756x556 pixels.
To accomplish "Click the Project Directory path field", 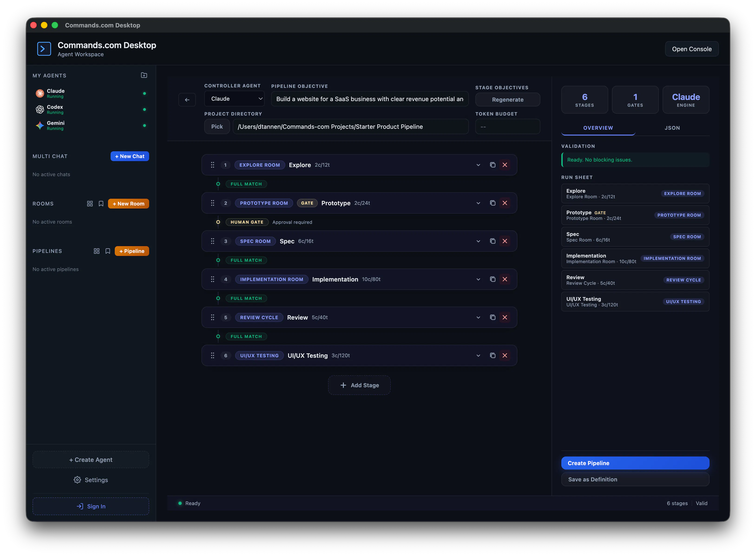I will [350, 126].
